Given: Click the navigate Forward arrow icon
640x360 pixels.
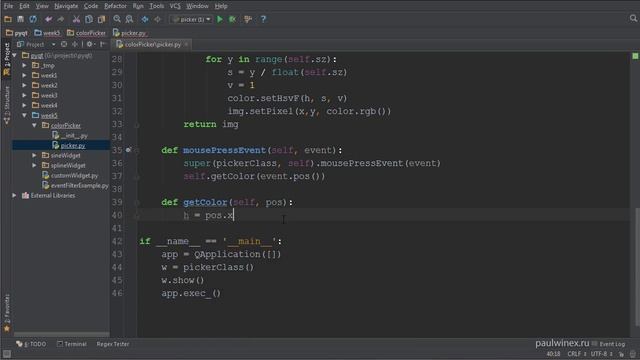Looking at the screenshot, I should [x=158, y=19].
